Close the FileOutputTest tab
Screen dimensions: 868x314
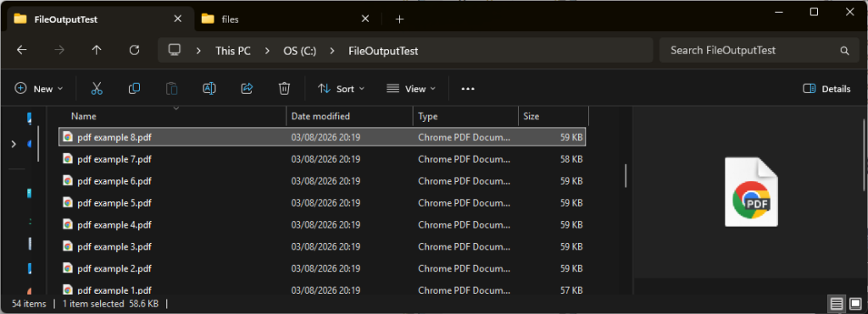[178, 19]
